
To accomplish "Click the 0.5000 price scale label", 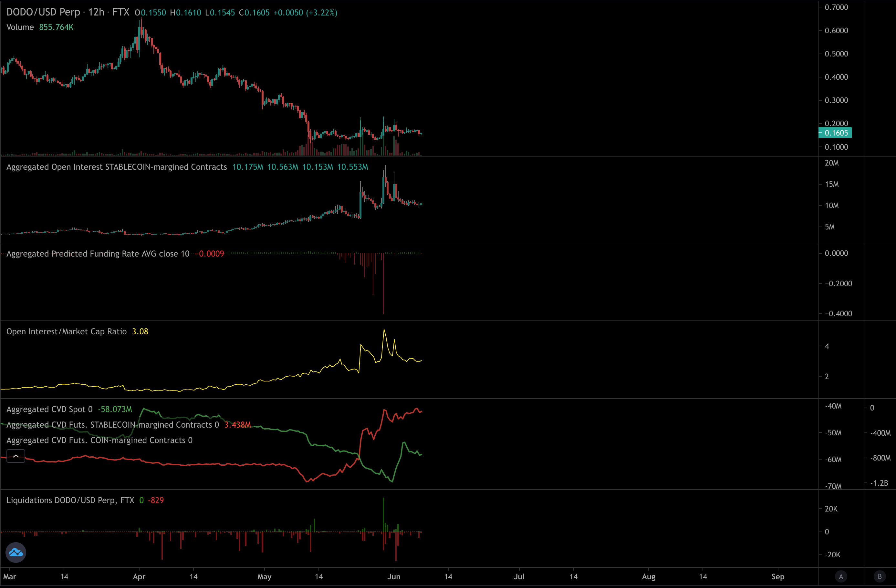I will [x=836, y=54].
